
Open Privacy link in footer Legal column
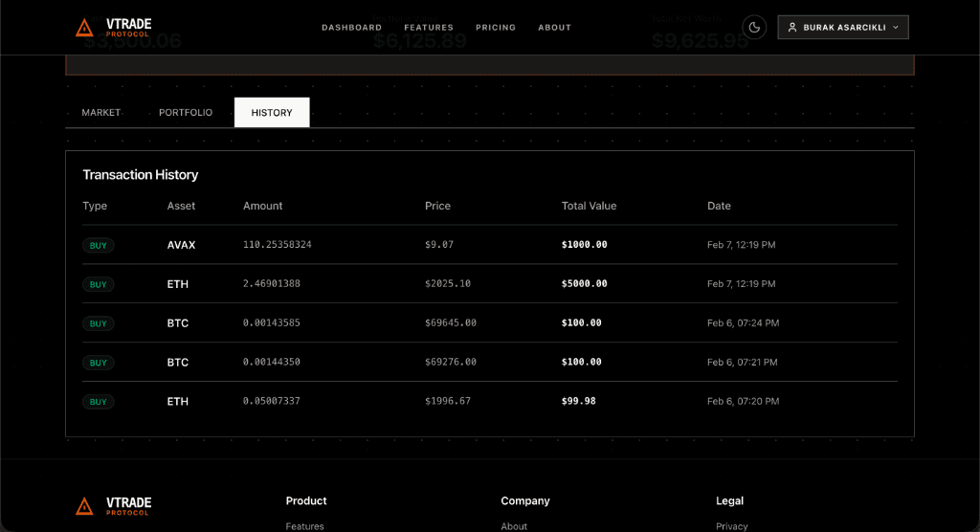pos(732,526)
